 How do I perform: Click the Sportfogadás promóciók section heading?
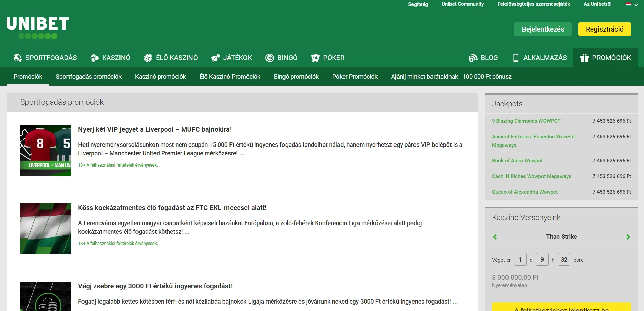[x=62, y=102]
